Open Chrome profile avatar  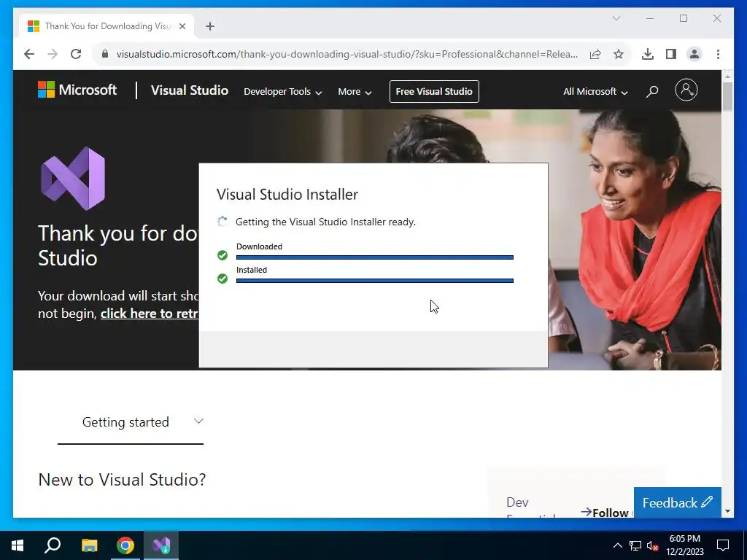click(x=694, y=54)
